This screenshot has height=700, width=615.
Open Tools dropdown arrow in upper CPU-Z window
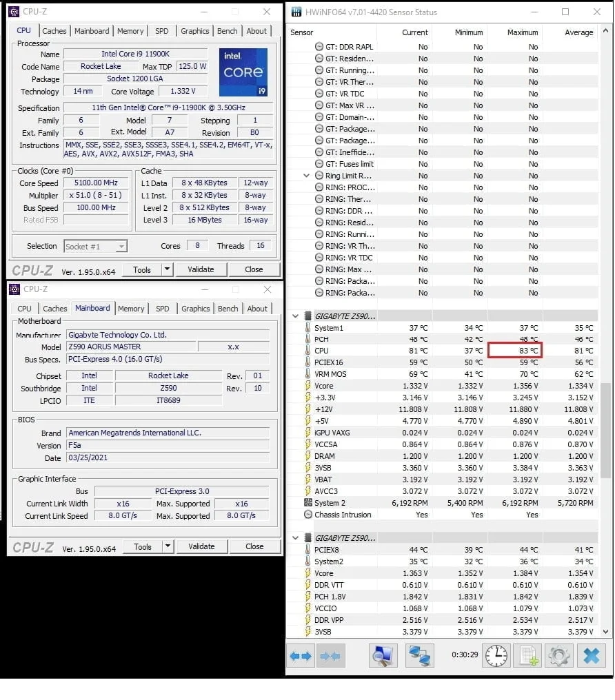click(167, 269)
